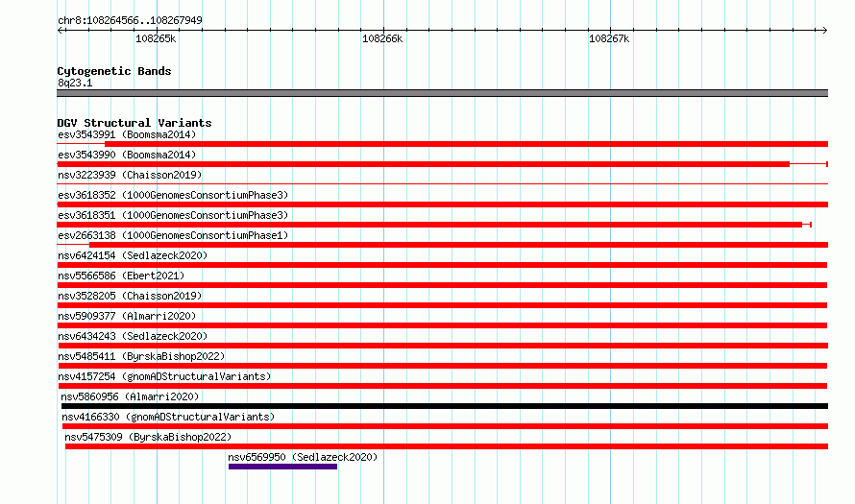Select nsv6434243 (Sedlazeck2020) label

[x=133, y=336]
